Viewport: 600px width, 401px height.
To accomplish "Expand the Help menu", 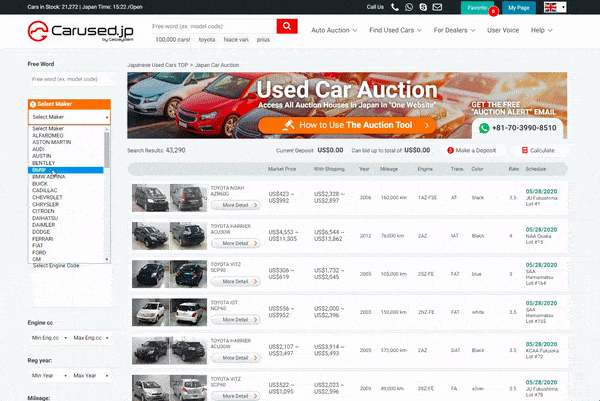I will (541, 30).
